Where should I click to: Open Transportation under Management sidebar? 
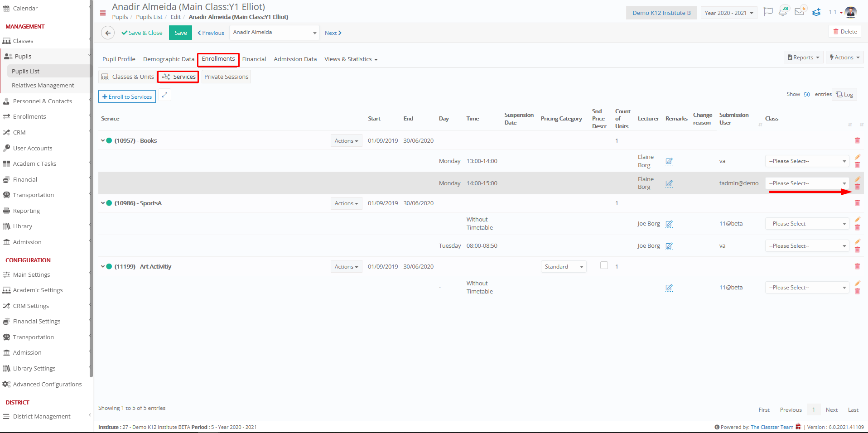pos(33,195)
